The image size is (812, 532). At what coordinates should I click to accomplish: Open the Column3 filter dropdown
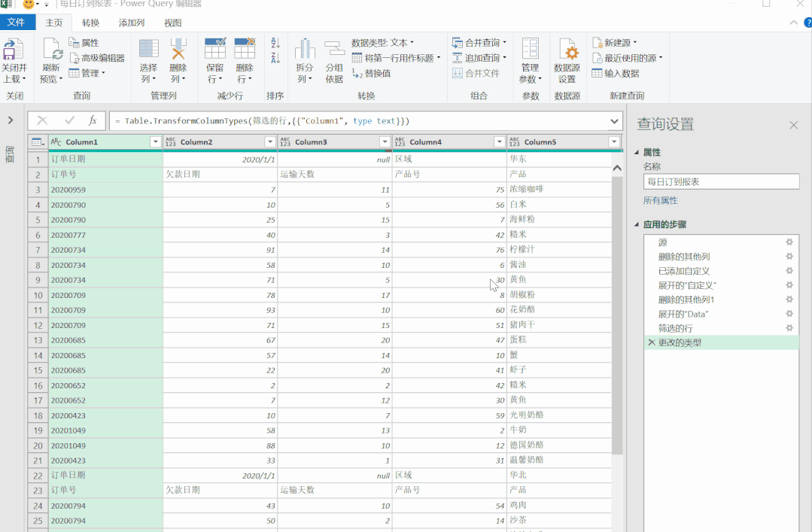(x=385, y=142)
